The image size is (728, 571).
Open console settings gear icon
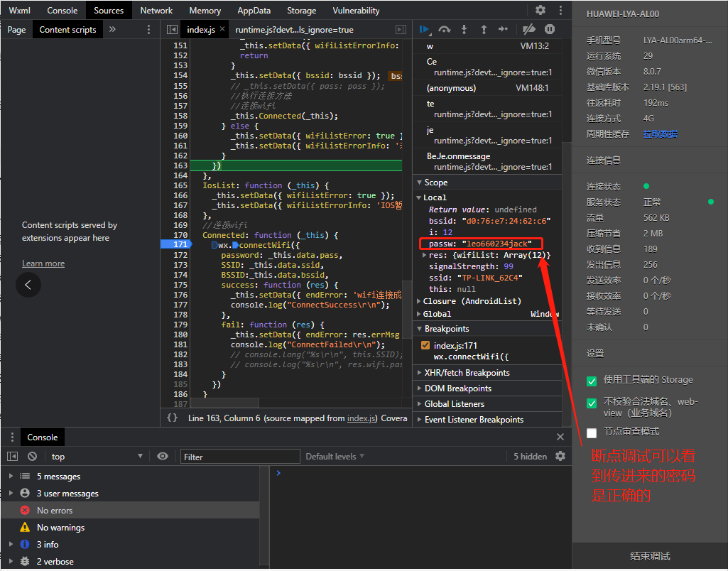pos(560,457)
